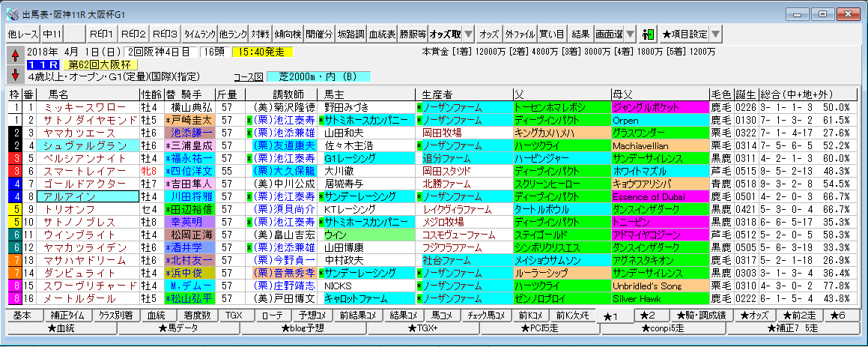Switch to the ★オッズ tab
This screenshot has width=868, height=347.
pos(755,316)
